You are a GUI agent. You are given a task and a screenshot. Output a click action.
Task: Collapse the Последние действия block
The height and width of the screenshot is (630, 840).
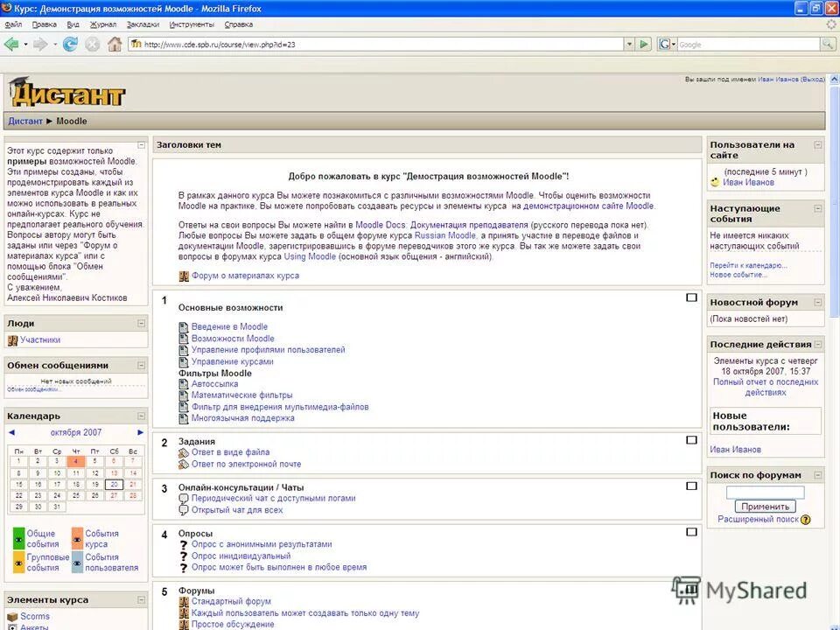(818, 345)
